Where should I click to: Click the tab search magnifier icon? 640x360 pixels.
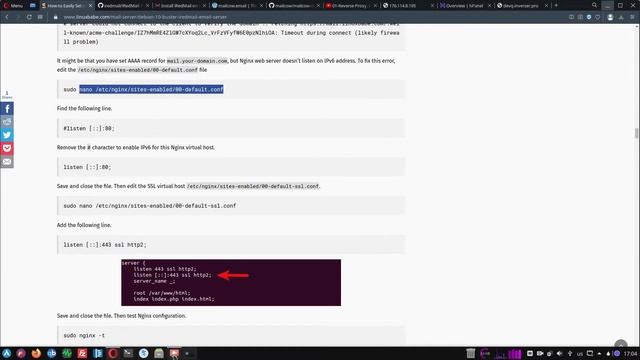point(594,5)
